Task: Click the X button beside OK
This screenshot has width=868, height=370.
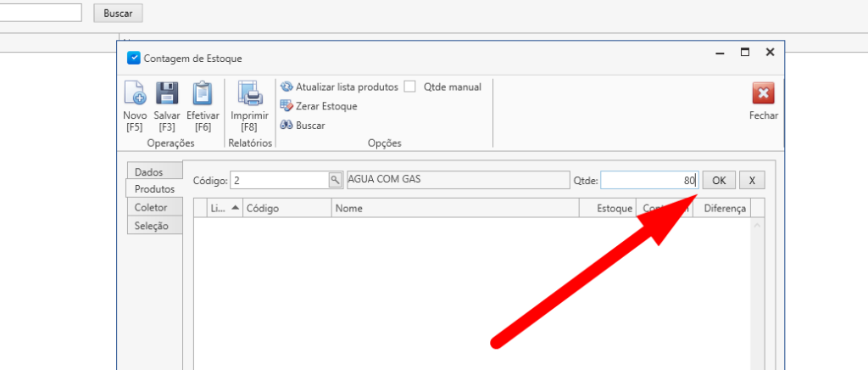Action: (x=751, y=180)
